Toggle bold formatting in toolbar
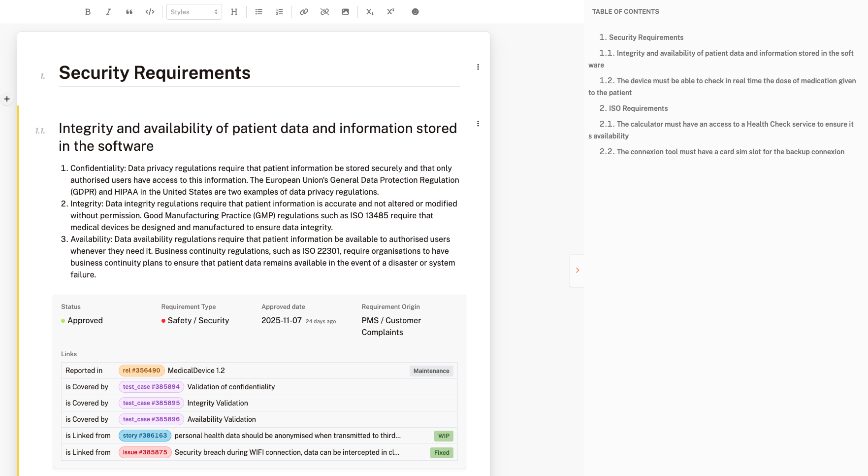Image resolution: width=868 pixels, height=476 pixels. point(88,12)
